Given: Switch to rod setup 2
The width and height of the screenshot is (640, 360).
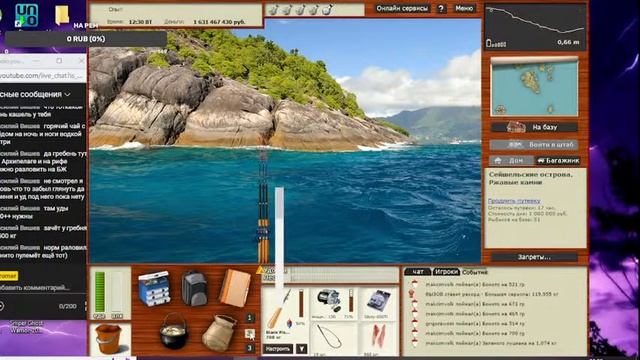Looking at the screenshot, I should (x=250, y=333).
